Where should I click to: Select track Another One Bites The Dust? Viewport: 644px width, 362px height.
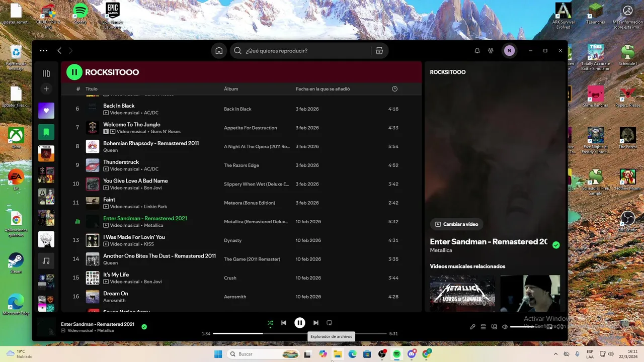[159, 256]
